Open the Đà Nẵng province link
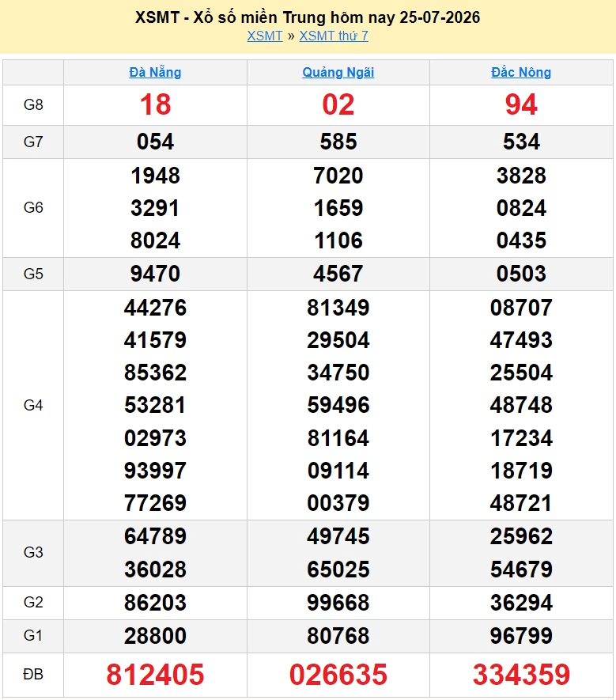This screenshot has width=616, height=700. (x=155, y=72)
